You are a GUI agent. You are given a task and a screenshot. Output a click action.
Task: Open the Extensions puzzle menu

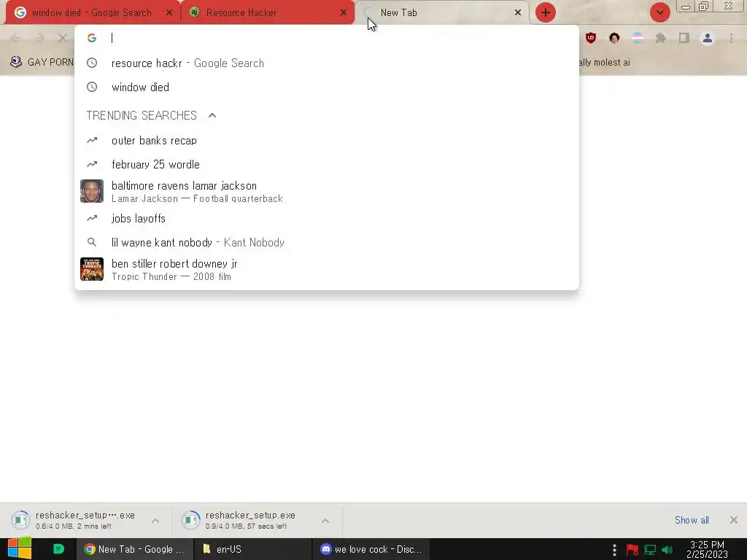pos(661,38)
